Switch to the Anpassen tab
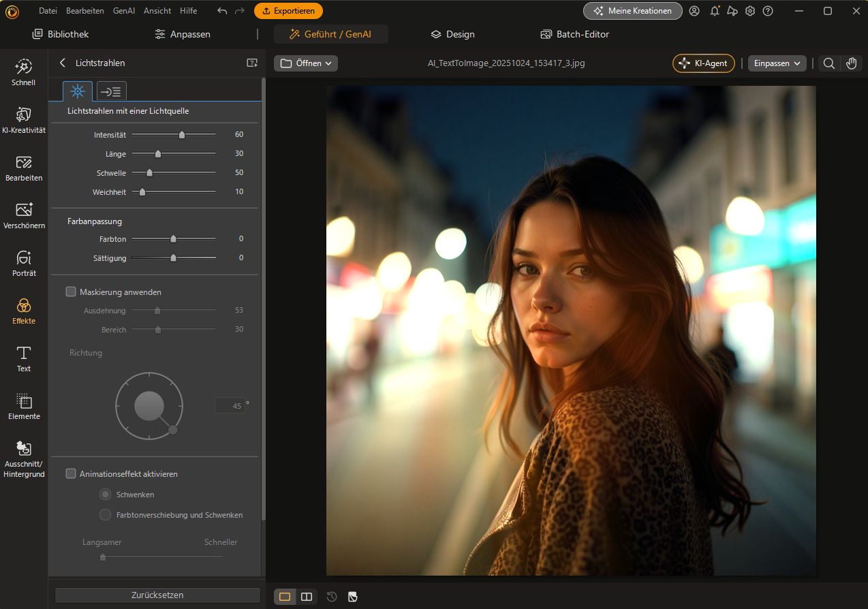Screen dimensions: 868x609 point(183,34)
